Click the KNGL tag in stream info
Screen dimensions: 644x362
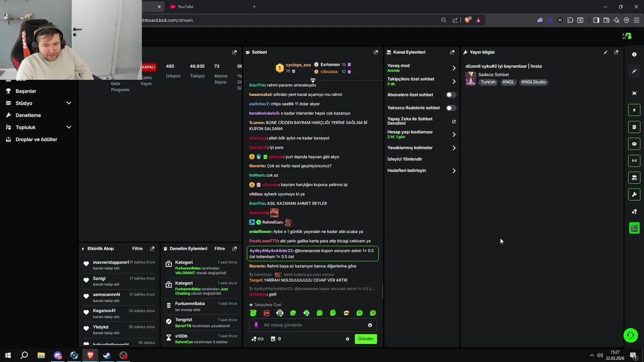(508, 82)
